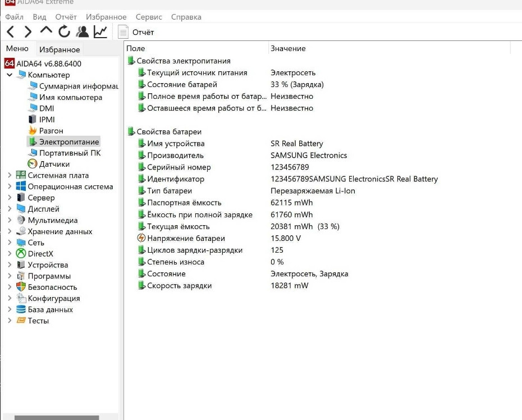
Task: Select the Напряжение батареи row
Action: (x=178, y=238)
